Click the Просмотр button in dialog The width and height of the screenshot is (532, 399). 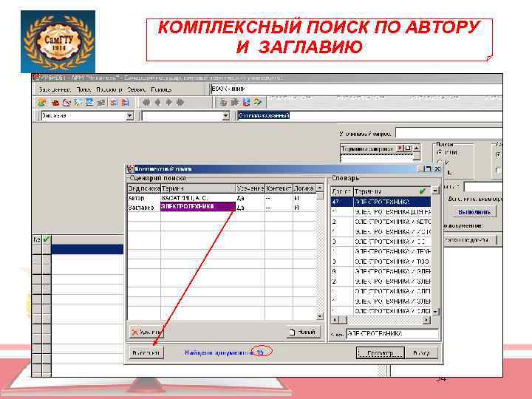click(x=381, y=353)
